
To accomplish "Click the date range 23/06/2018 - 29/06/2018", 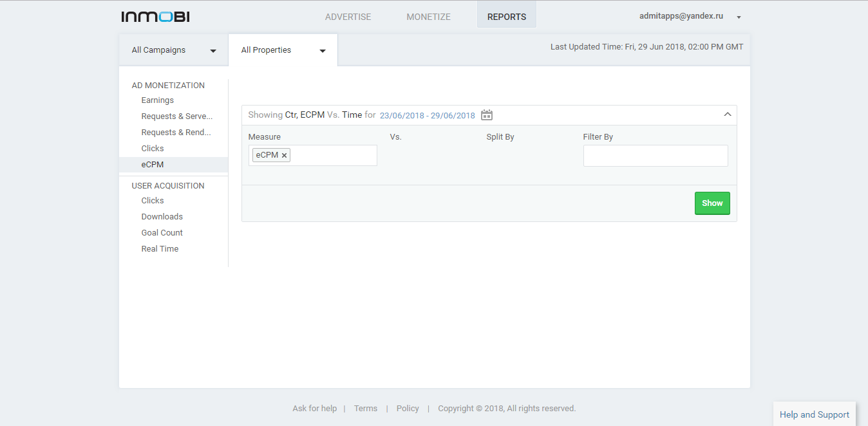I will (x=428, y=116).
